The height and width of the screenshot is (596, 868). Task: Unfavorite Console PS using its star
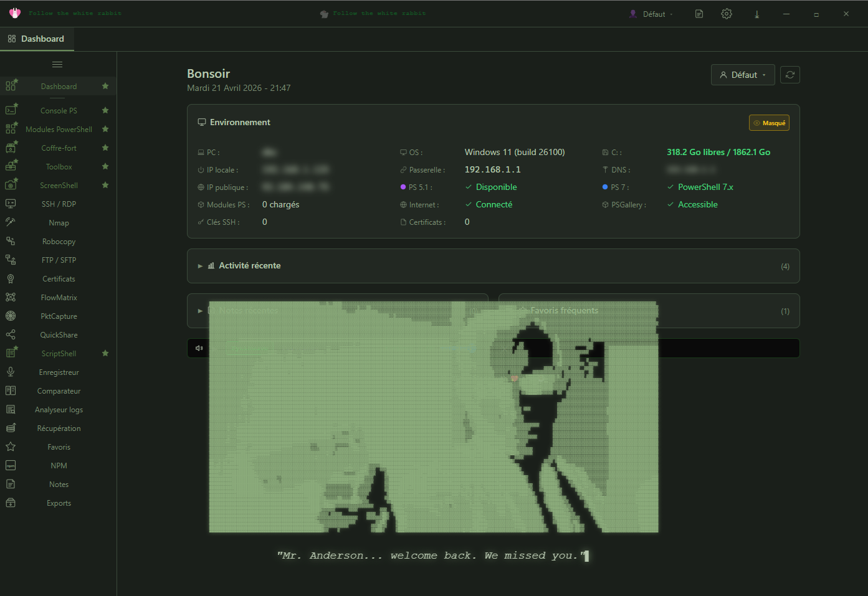tap(105, 111)
